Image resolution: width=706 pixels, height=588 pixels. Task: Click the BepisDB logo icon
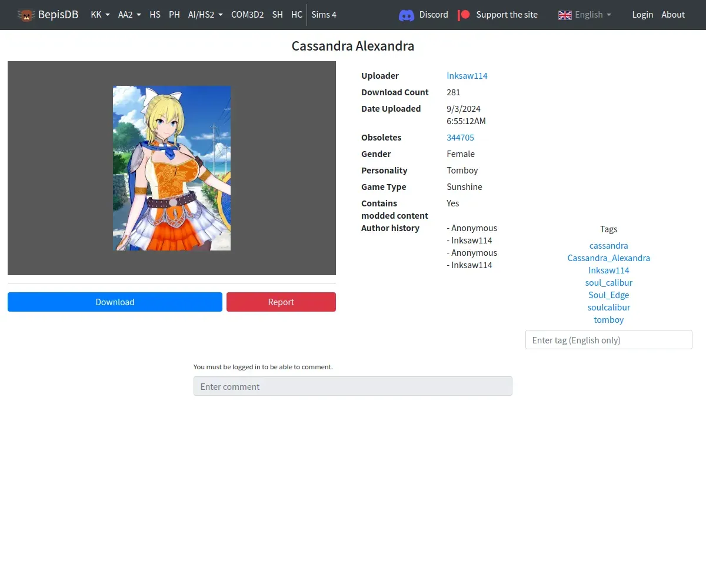26,15
